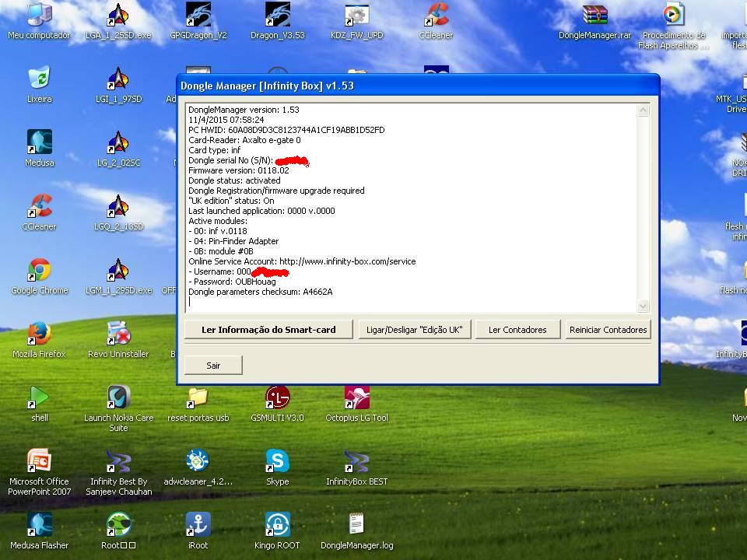Click infinity-box.com/service URL text
747x560 pixels.
[347, 261]
